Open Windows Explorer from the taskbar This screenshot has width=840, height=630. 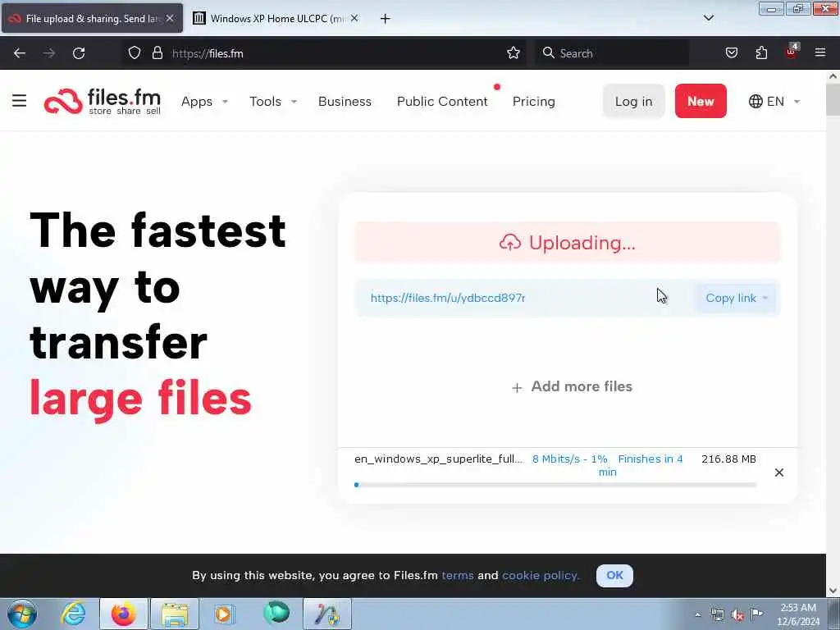[175, 614]
